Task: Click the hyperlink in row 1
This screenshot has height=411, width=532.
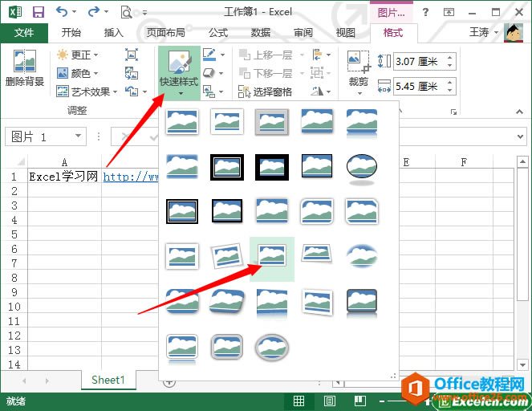Action: point(131,177)
